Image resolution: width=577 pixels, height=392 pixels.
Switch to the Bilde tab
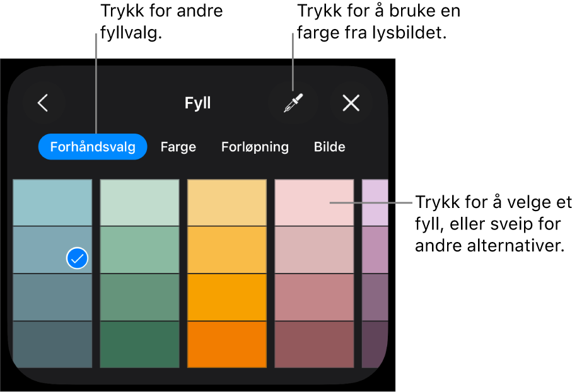tap(329, 147)
